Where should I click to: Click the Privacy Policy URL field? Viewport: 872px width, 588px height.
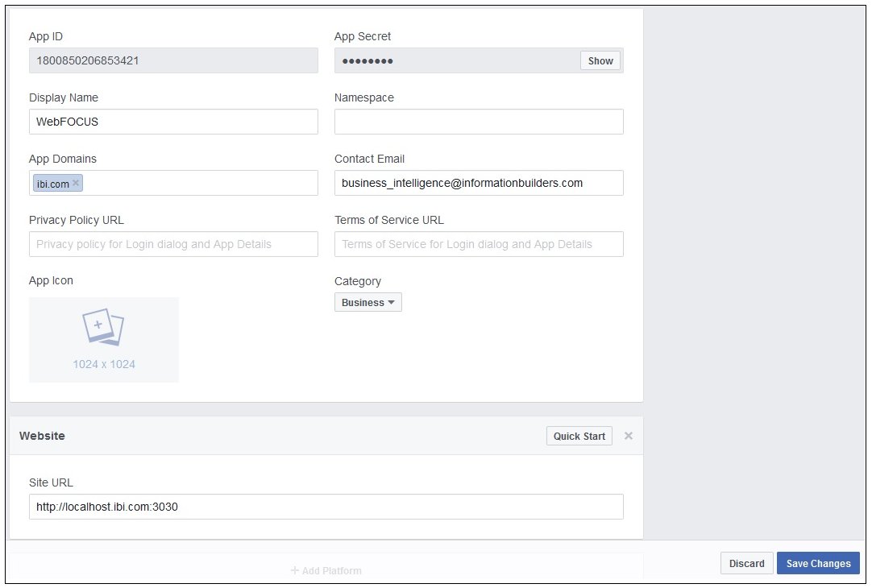point(173,244)
